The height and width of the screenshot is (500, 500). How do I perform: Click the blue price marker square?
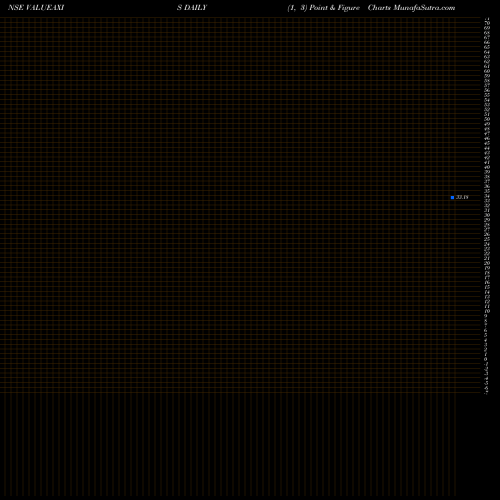pyautogui.click(x=452, y=197)
